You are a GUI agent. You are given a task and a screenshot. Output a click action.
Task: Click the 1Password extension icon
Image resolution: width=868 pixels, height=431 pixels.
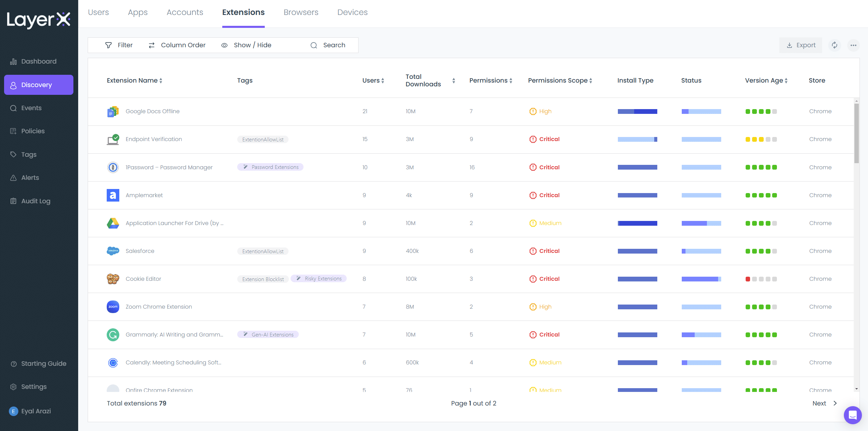tap(113, 167)
